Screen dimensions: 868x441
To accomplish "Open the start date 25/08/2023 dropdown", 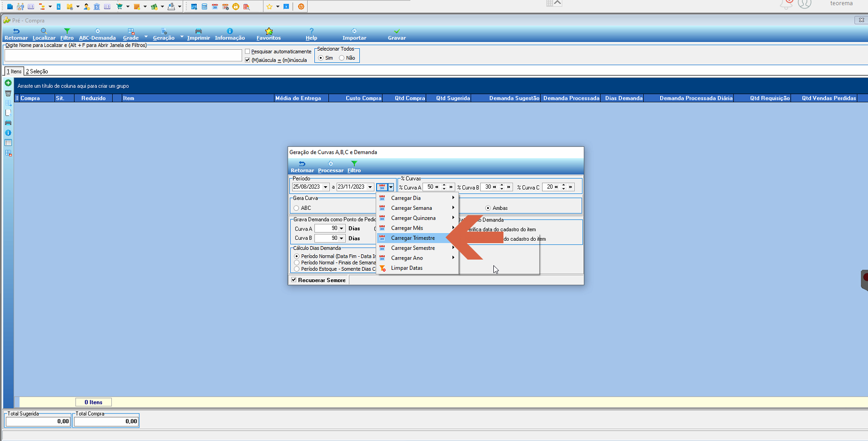I will pos(325,187).
